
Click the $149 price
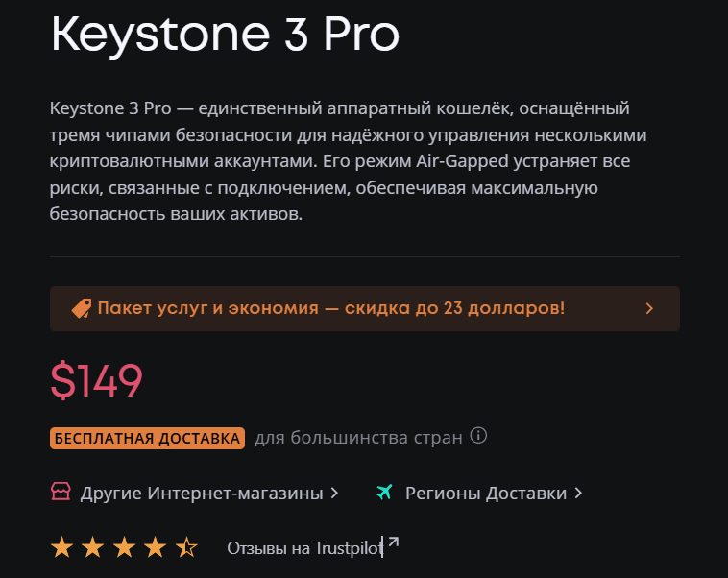coord(96,381)
